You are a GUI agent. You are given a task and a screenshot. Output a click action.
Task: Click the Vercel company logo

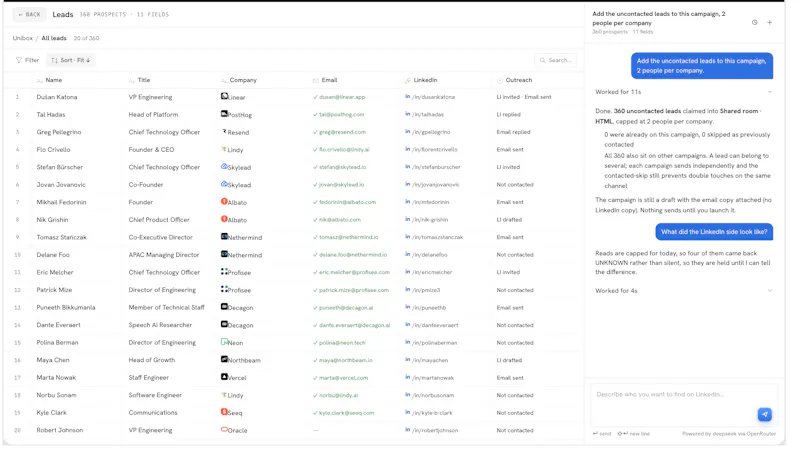[224, 377]
